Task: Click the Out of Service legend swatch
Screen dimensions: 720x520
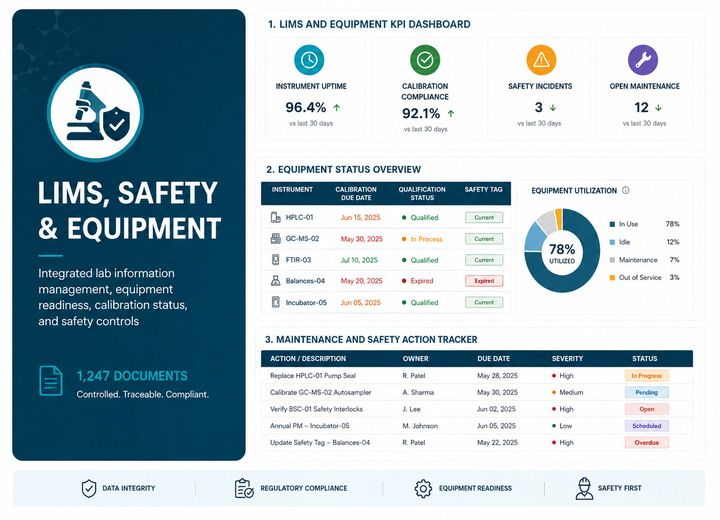Action: pyautogui.click(x=612, y=277)
